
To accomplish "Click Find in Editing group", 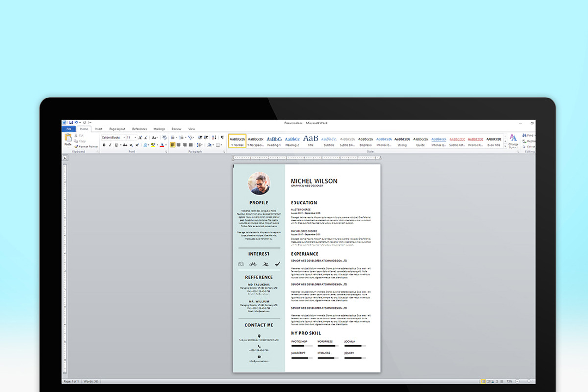I will [528, 135].
